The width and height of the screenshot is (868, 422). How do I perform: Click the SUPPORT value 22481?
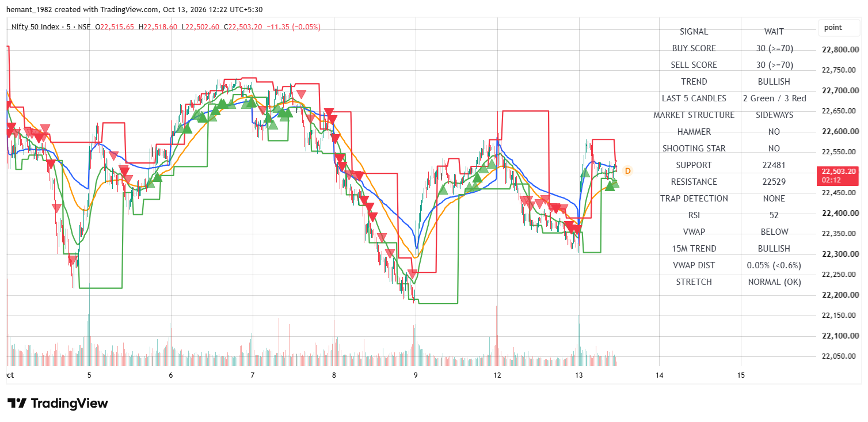click(774, 165)
